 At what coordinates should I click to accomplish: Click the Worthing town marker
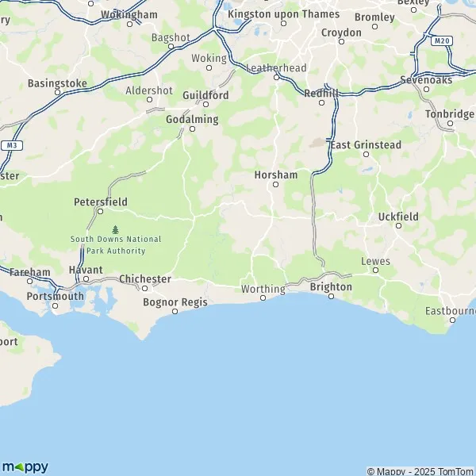pyautogui.click(x=263, y=298)
